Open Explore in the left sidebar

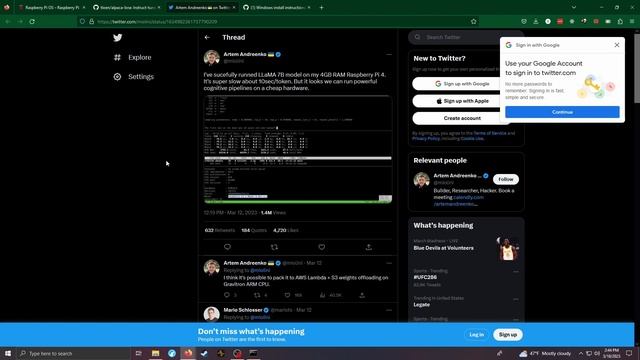(133, 58)
